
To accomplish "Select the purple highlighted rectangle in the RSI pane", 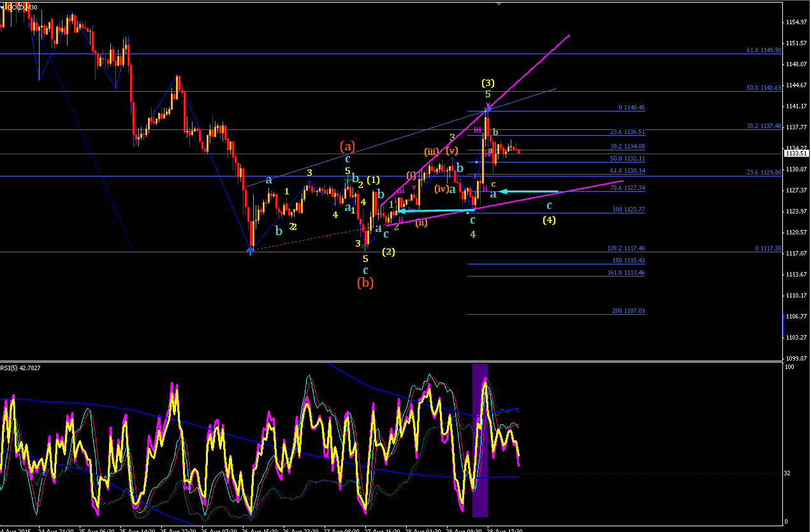I will click(480, 440).
